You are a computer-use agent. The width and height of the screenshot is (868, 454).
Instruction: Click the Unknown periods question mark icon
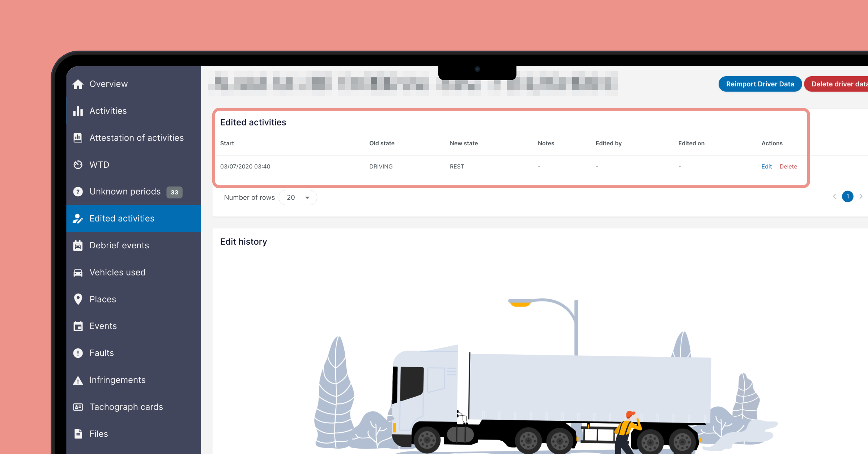coord(78,192)
